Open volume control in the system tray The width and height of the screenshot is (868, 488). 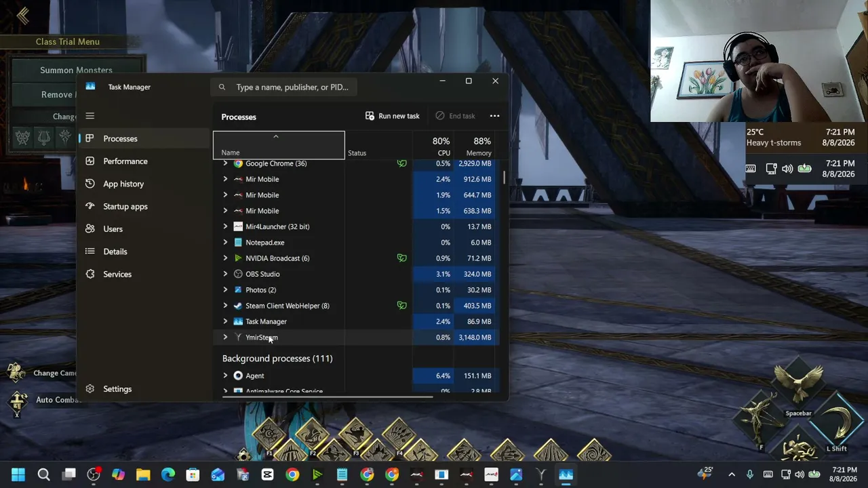click(800, 474)
